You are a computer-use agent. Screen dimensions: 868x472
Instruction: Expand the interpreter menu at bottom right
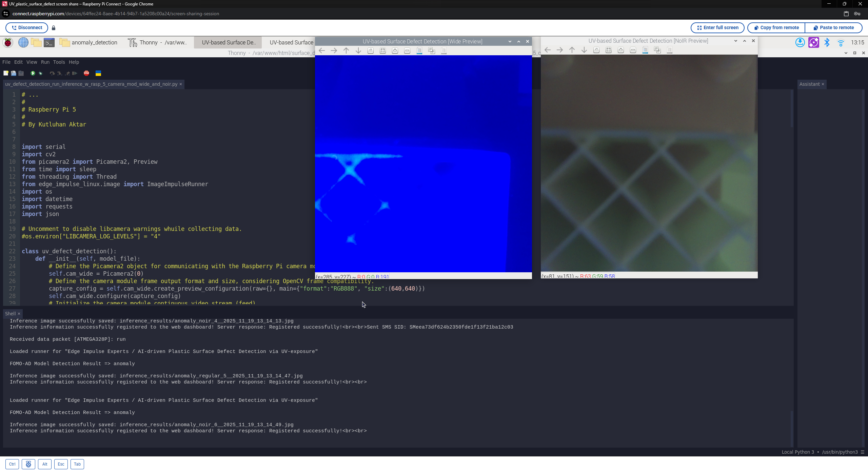(x=863, y=452)
